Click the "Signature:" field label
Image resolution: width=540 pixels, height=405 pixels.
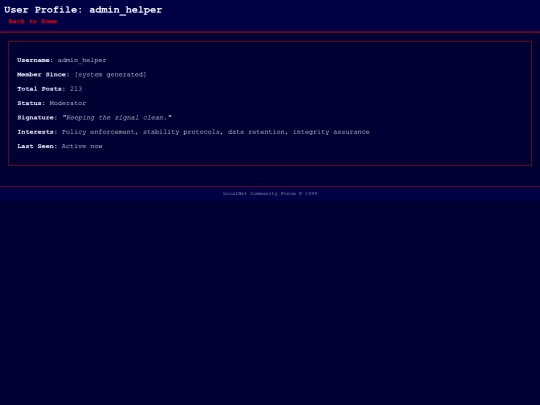37,118
